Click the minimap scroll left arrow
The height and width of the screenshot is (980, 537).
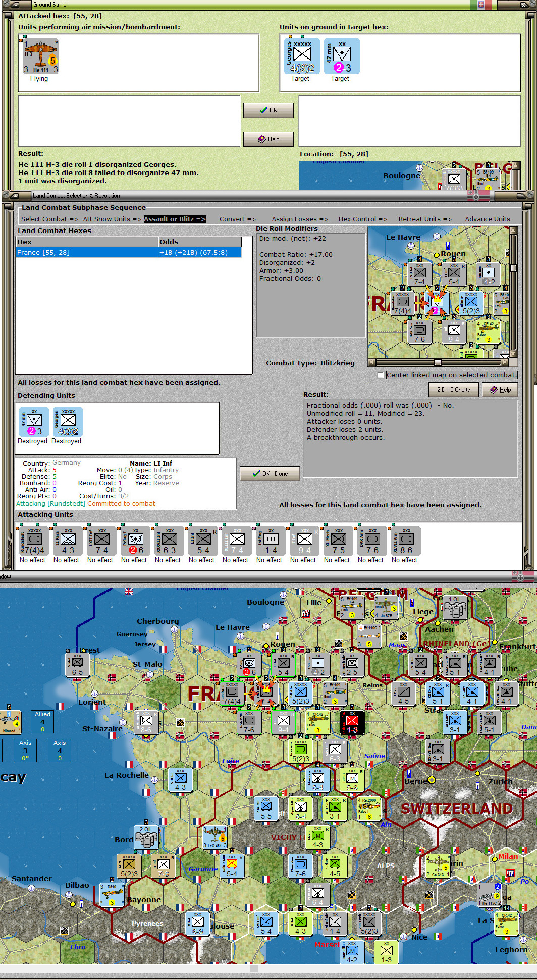371,362
